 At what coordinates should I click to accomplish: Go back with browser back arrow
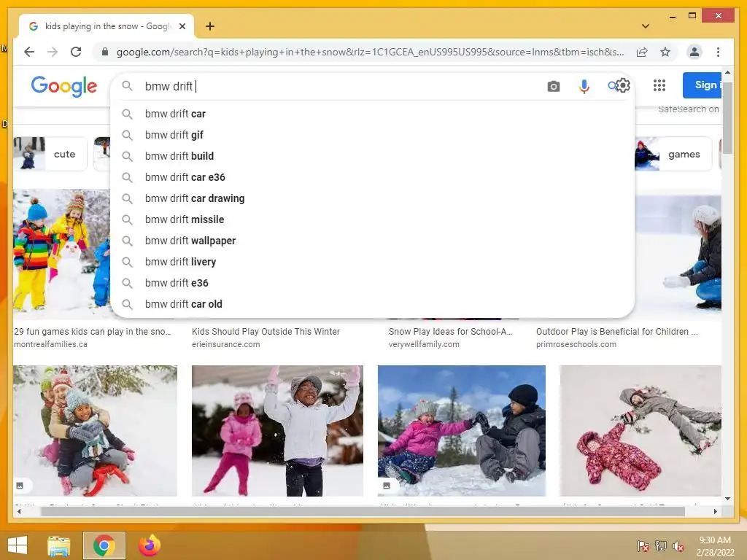click(x=29, y=52)
